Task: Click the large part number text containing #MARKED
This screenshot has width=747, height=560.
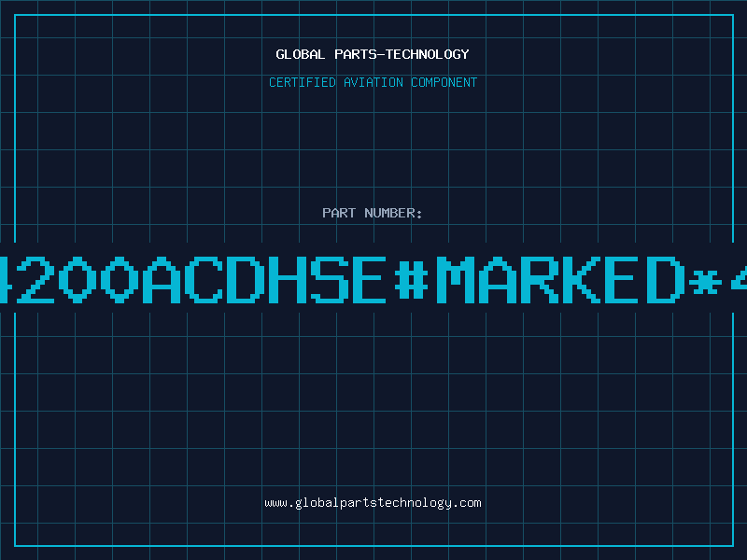Action: point(373,279)
